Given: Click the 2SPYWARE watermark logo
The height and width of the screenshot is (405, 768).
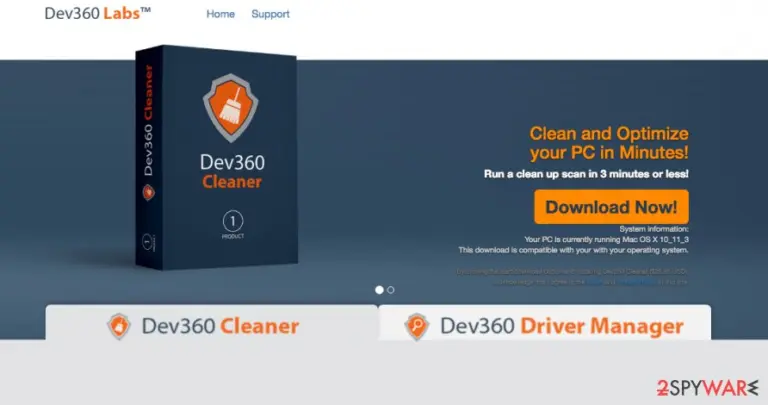Looking at the screenshot, I should 707,388.
